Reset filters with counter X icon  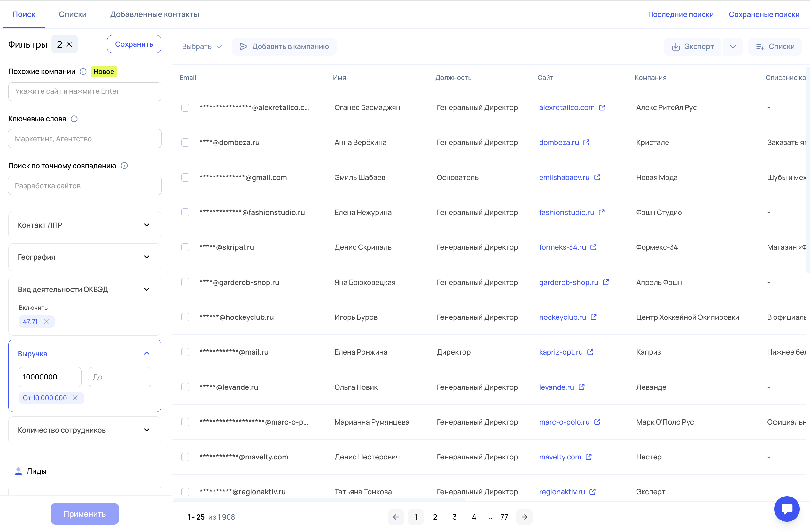[69, 44]
